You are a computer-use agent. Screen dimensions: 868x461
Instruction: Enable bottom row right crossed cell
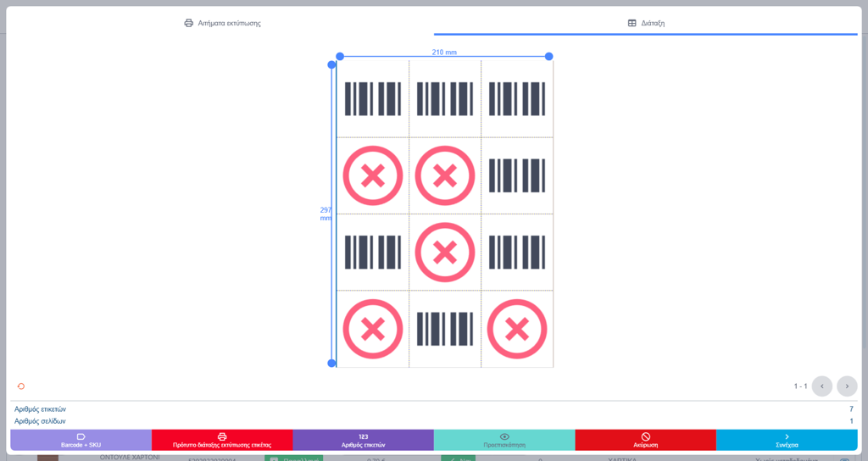[517, 329]
